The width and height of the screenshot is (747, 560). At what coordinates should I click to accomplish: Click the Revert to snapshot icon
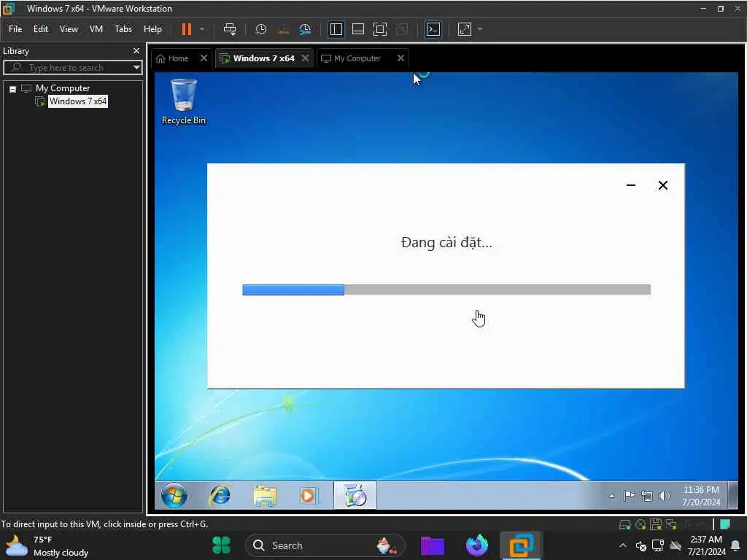(283, 29)
